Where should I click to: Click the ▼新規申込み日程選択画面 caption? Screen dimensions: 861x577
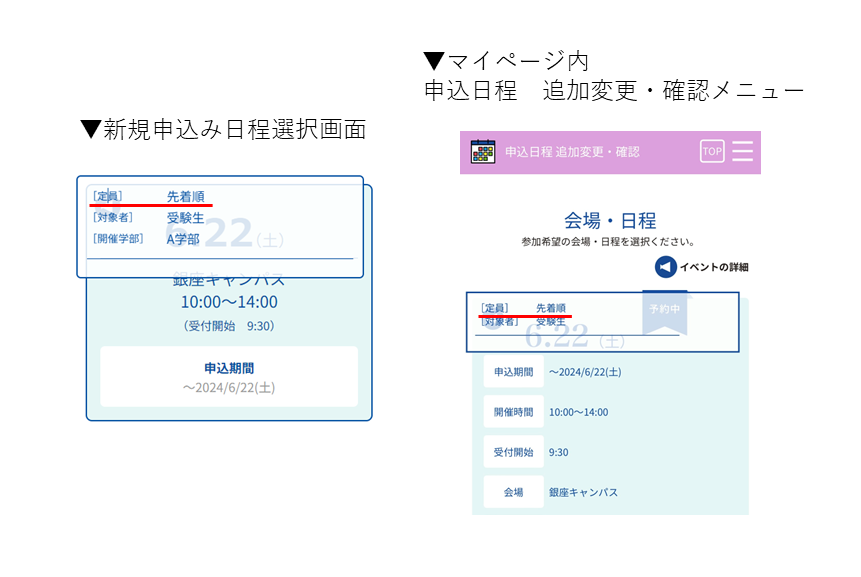coord(223,130)
